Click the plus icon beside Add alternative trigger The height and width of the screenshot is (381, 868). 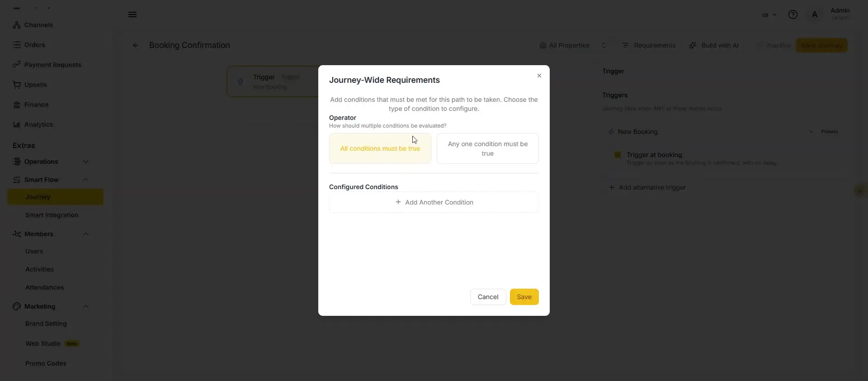(x=611, y=187)
